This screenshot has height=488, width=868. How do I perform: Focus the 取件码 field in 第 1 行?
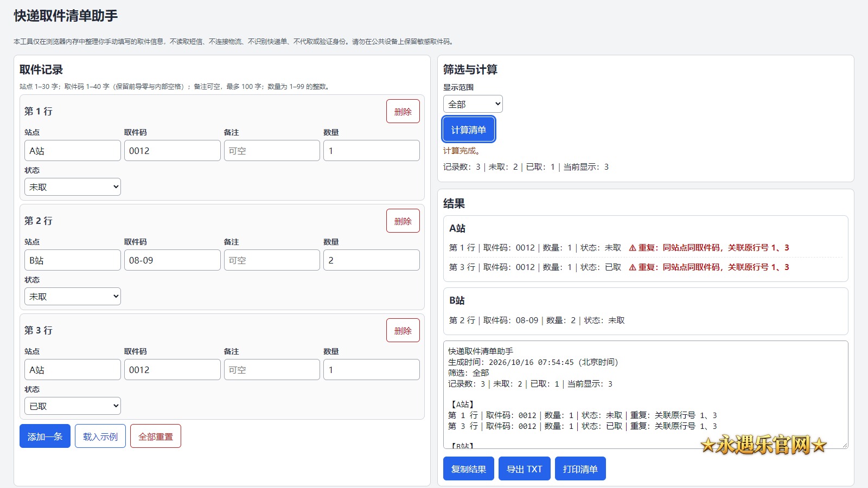(x=173, y=151)
